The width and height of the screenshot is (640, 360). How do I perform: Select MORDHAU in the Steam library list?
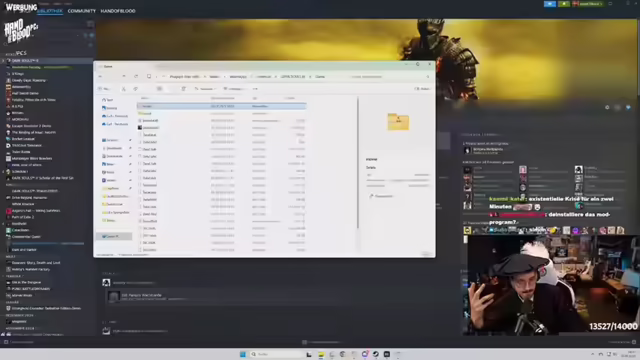pos(20,120)
